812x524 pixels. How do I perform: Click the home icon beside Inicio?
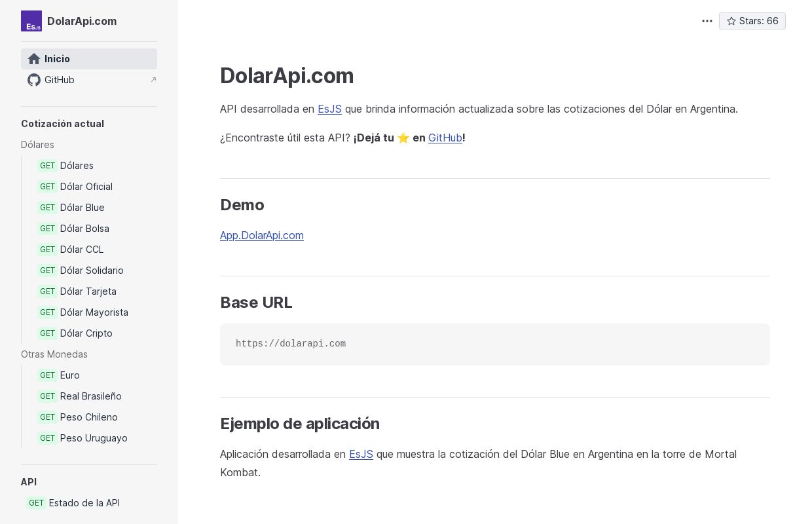tap(34, 59)
